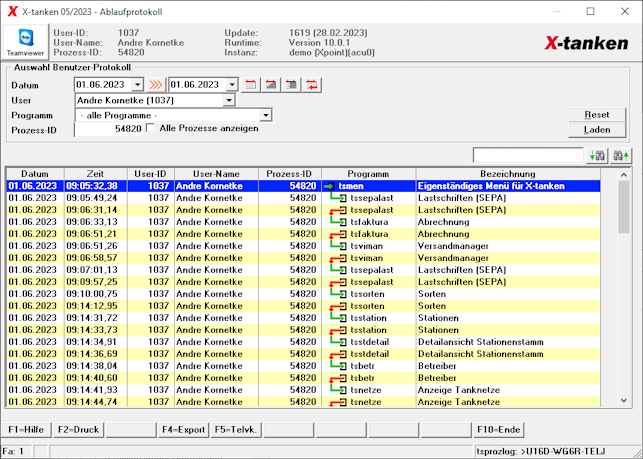The image size is (643, 459).
Task: Click the F10=Ende button
Action: pos(498,429)
